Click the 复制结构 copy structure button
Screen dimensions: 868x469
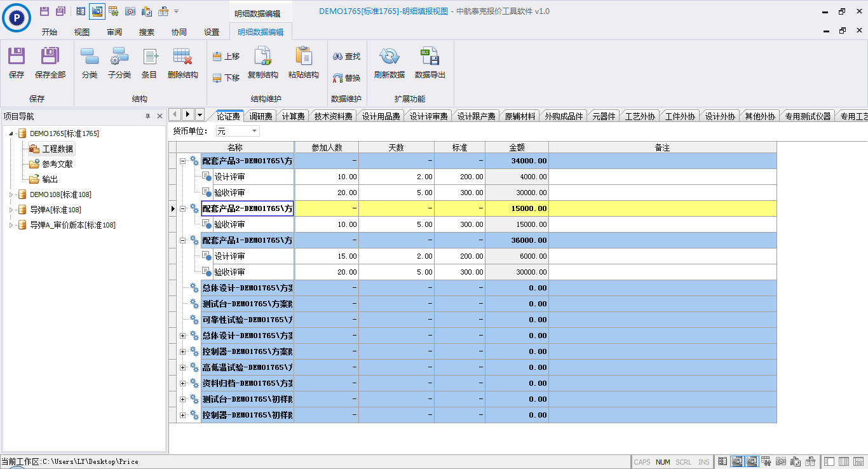pyautogui.click(x=263, y=63)
